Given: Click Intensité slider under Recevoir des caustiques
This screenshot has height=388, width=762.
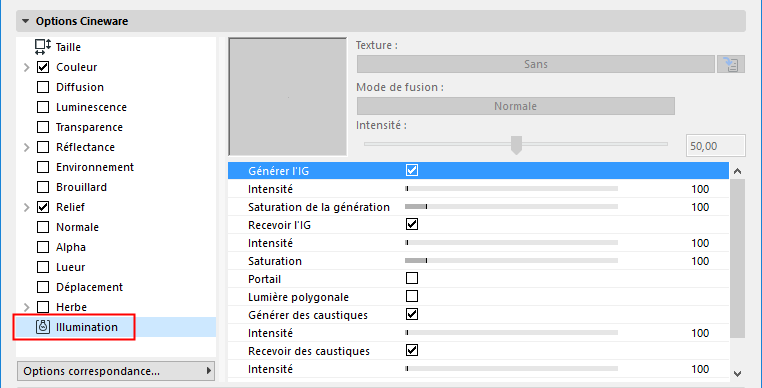Looking at the screenshot, I should coord(511,369).
